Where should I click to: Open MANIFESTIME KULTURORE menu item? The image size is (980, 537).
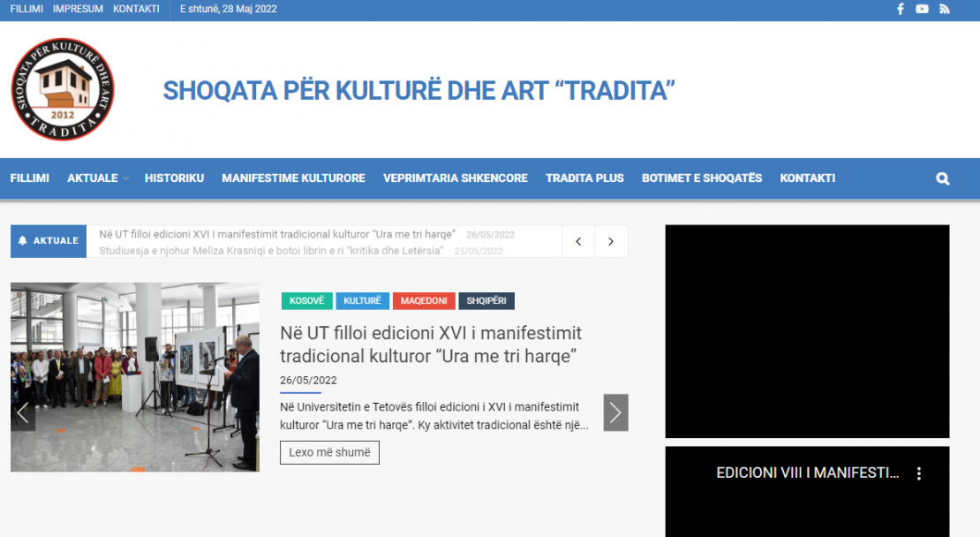click(x=293, y=178)
